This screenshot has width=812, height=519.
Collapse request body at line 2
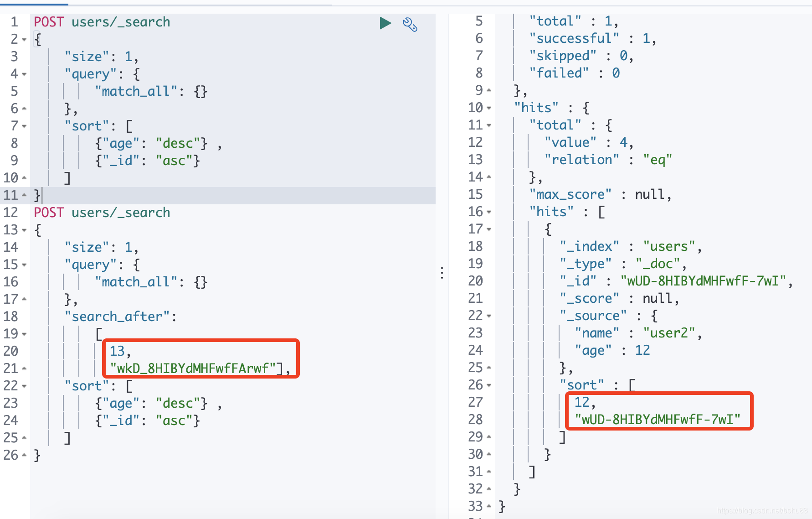[x=24, y=40]
